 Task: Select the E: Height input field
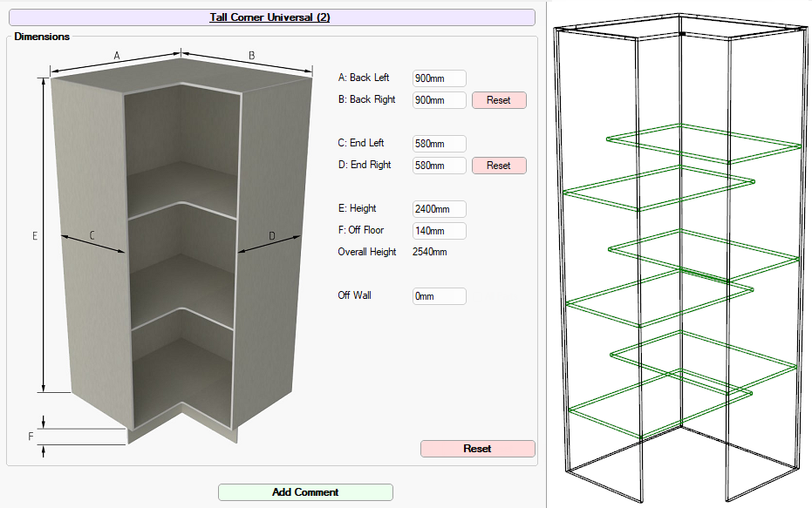[439, 209]
